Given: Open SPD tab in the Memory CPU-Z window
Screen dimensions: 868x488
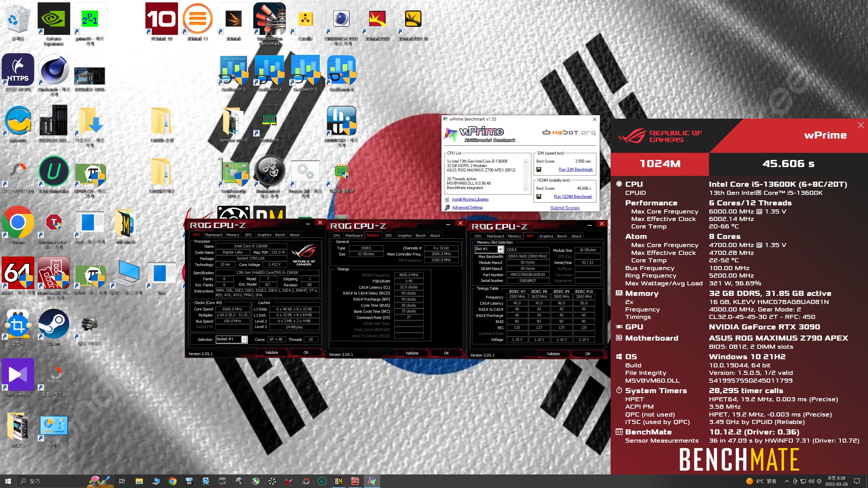Looking at the screenshot, I should tap(389, 236).
